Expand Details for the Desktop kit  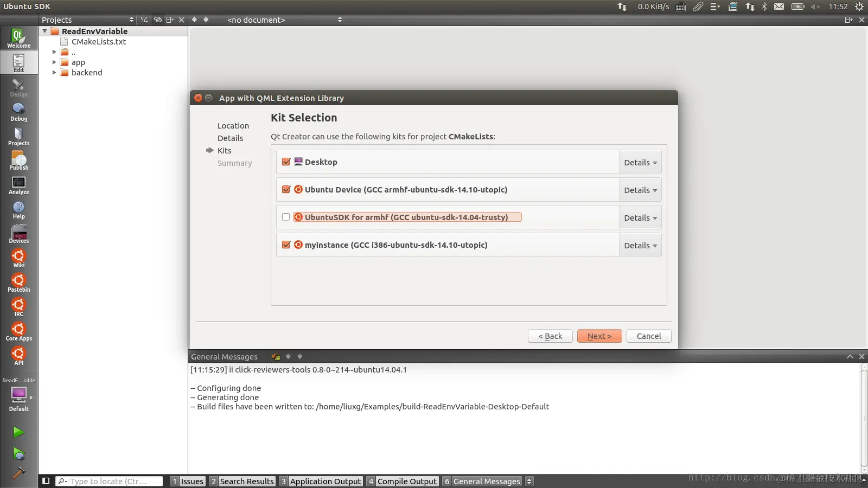click(640, 163)
